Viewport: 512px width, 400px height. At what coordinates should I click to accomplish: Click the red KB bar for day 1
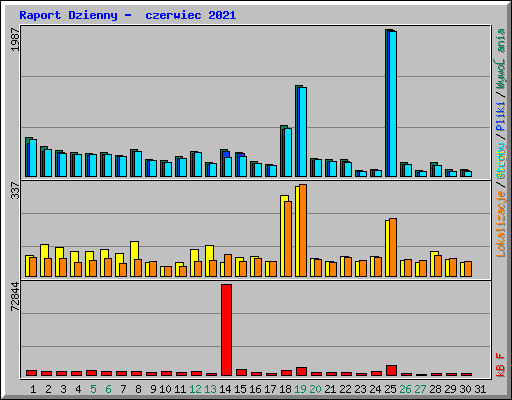click(31, 373)
